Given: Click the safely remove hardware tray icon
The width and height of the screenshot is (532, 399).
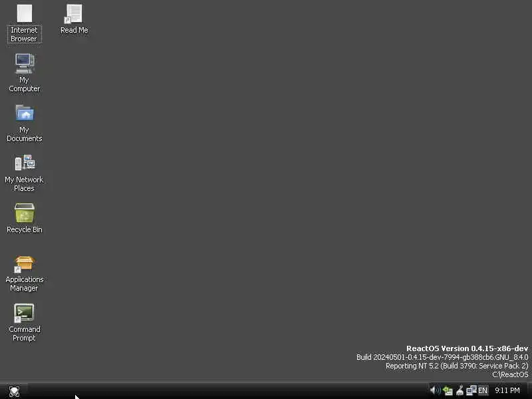Looking at the screenshot, I should coord(448,391).
